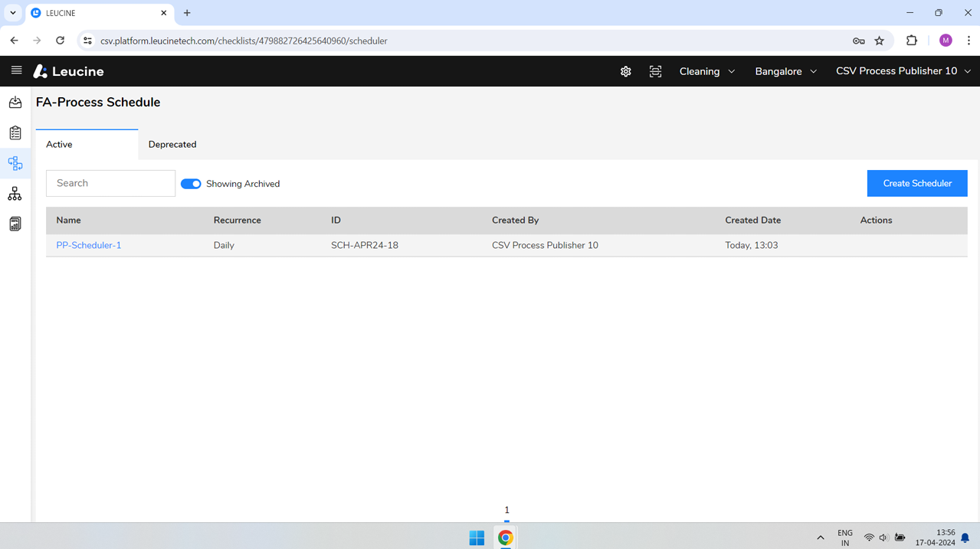Open Wi-Fi network settings in tray

[869, 538]
